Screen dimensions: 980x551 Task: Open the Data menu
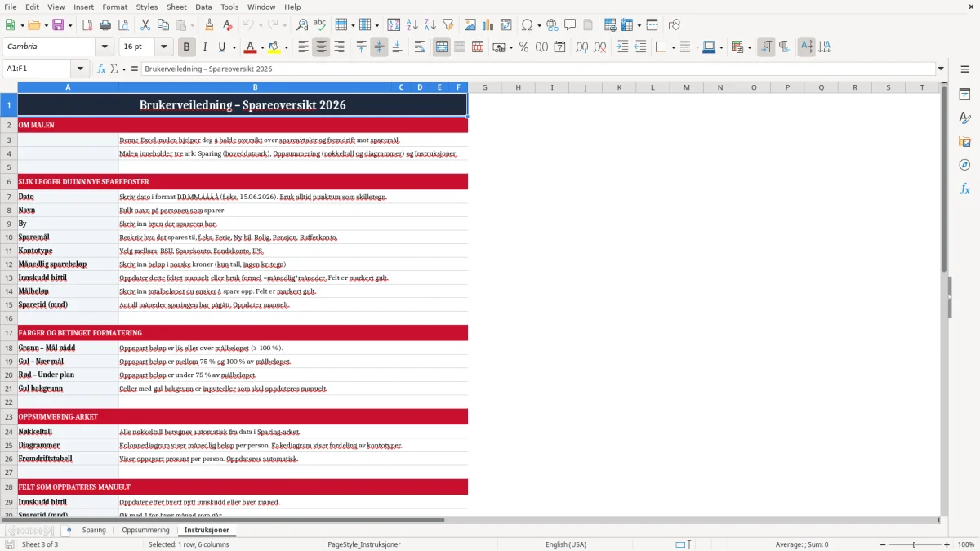203,7
